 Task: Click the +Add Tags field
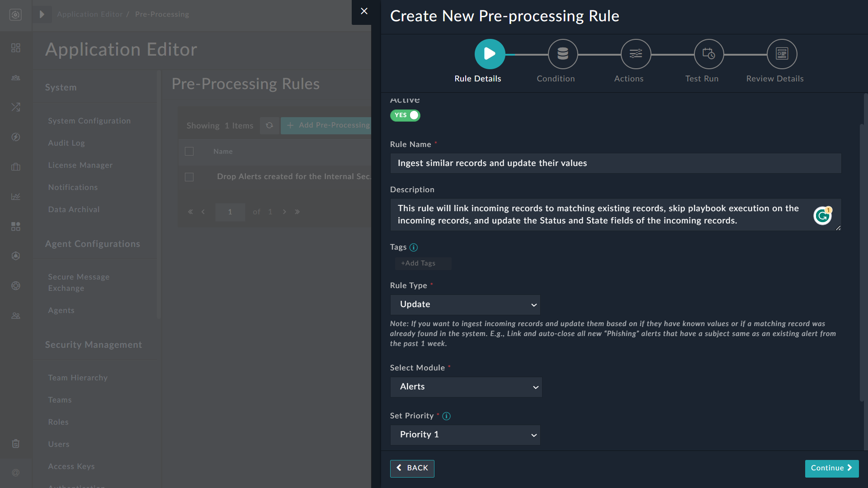point(423,263)
